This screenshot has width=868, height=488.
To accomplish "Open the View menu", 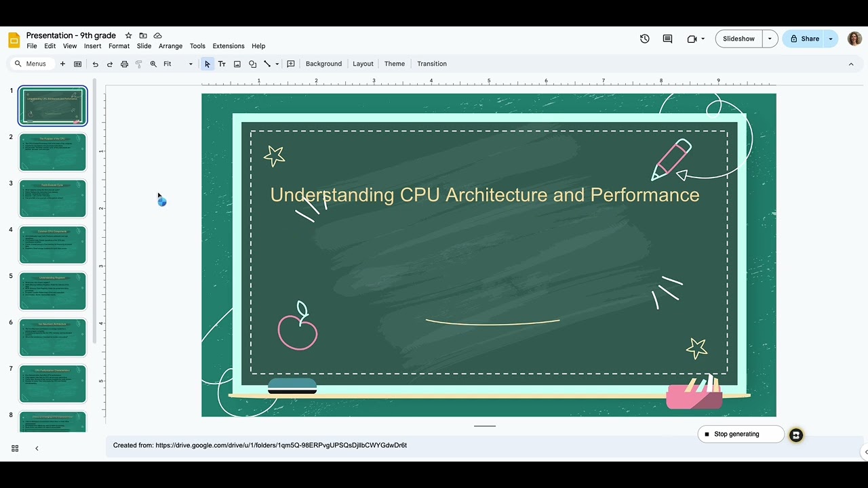I will coord(70,46).
